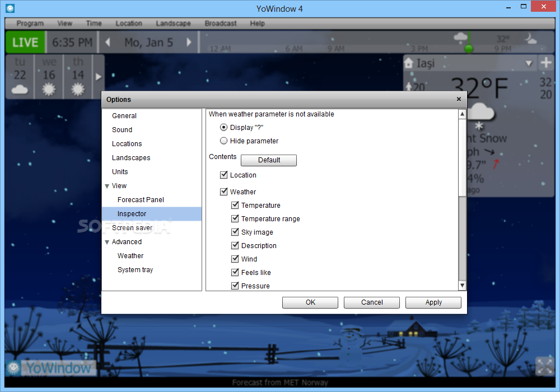Image resolution: width=560 pixels, height=392 pixels.
Task: Click the Cancel button
Action: [x=372, y=302]
